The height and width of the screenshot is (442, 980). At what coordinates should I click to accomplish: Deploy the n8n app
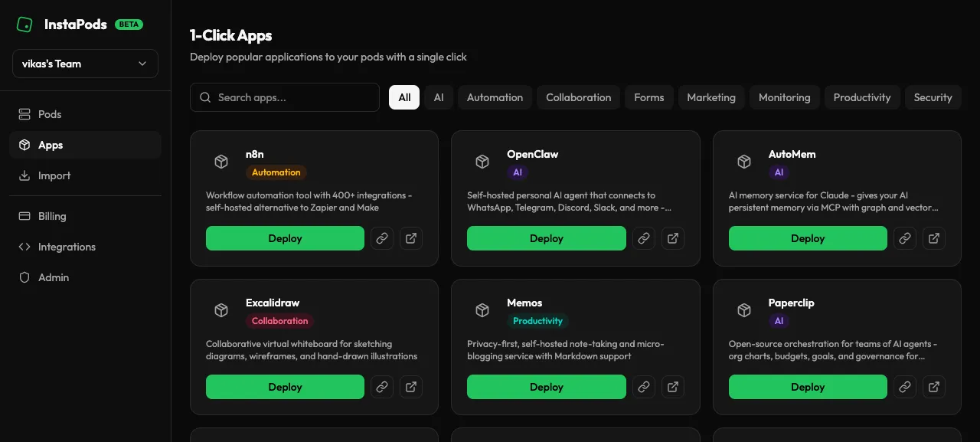285,238
